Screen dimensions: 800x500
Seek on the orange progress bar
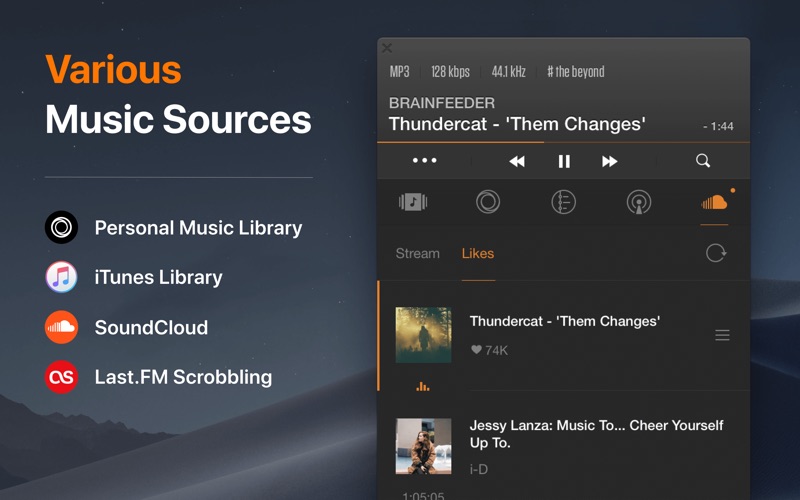(563, 142)
